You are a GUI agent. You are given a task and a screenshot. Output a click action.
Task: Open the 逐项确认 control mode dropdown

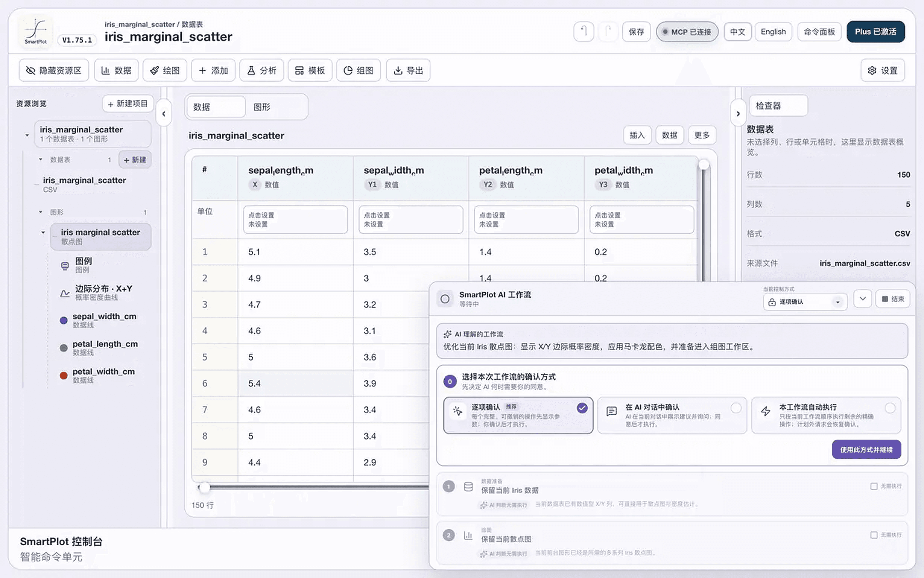click(805, 302)
